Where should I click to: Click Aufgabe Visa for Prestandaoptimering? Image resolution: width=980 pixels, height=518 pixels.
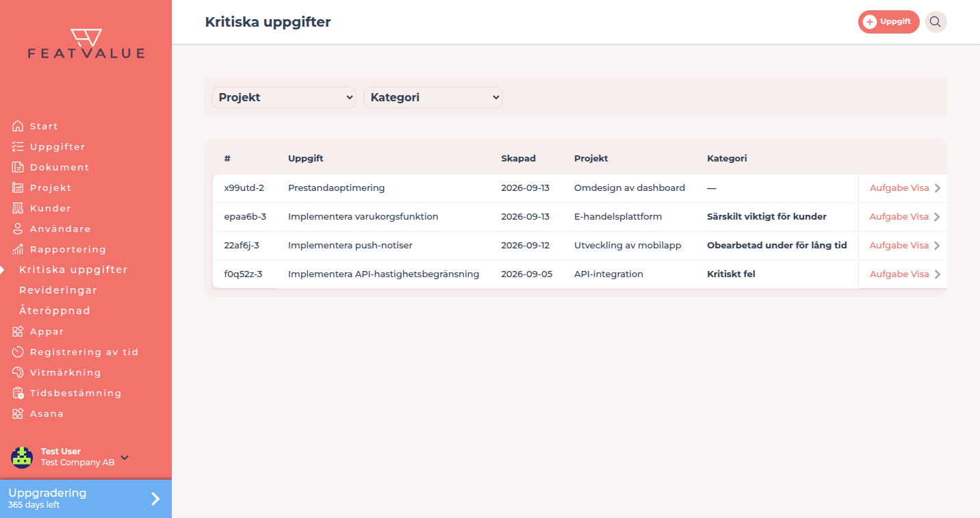pyautogui.click(x=899, y=188)
